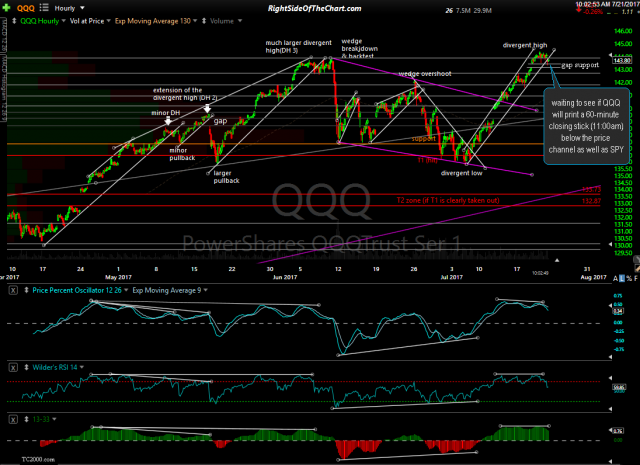Click the TC2000.com label
640x465 pixels.
point(38,459)
